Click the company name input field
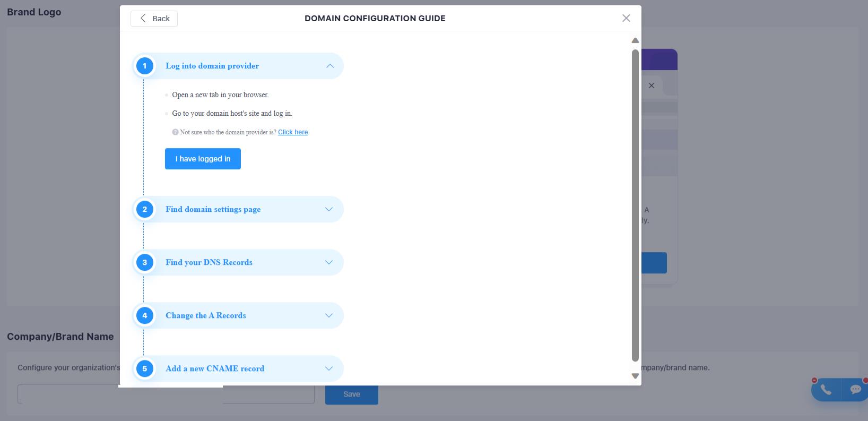 click(x=166, y=394)
